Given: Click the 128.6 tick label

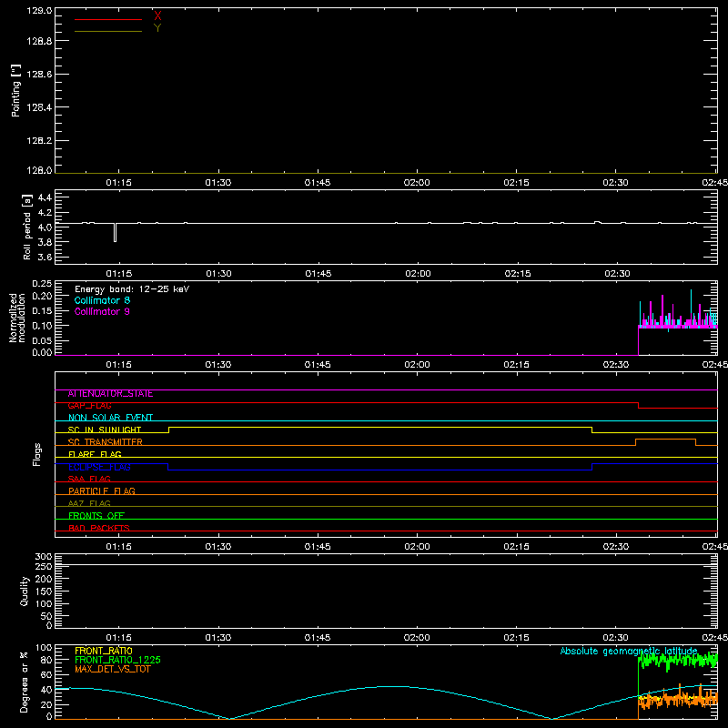Looking at the screenshot, I should pyautogui.click(x=39, y=75).
